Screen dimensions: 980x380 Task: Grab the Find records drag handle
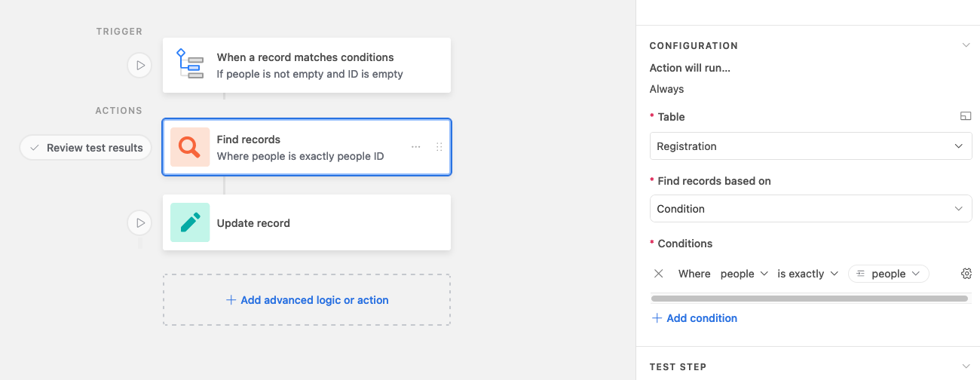[439, 147]
